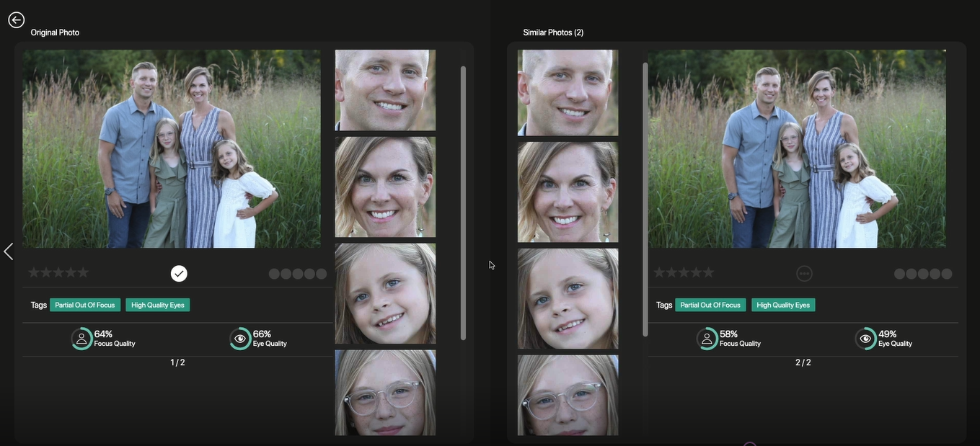Click the '1 / 2' photo counter
This screenshot has height=446, width=980.
pyautogui.click(x=177, y=362)
